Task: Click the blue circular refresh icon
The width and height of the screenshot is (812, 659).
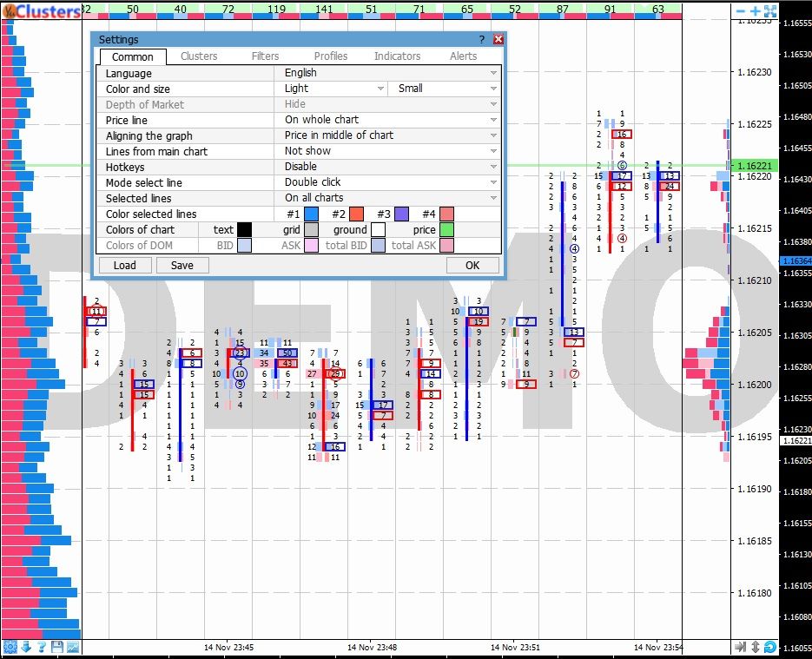Action: tap(771, 647)
